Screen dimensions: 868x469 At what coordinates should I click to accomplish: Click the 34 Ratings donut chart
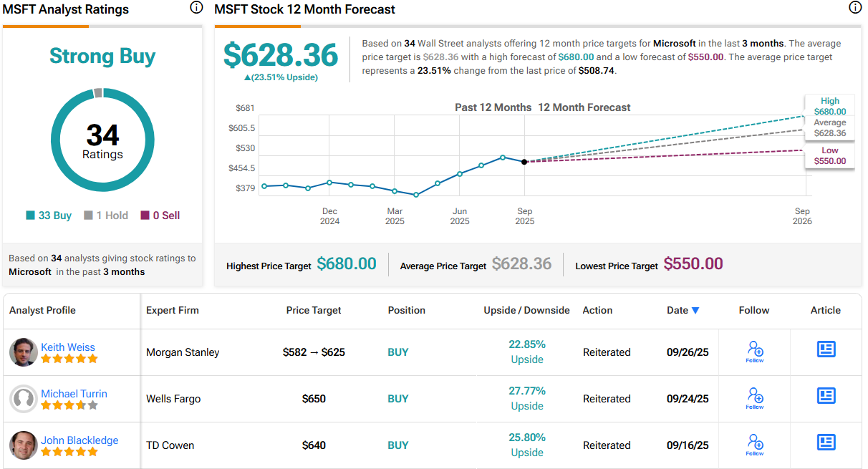pos(102,140)
